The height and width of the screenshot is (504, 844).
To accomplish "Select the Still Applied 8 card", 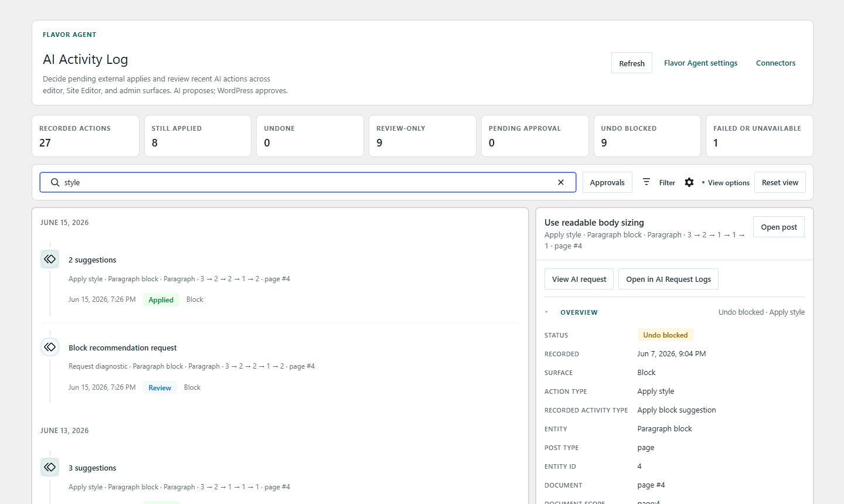I will 198,136.
